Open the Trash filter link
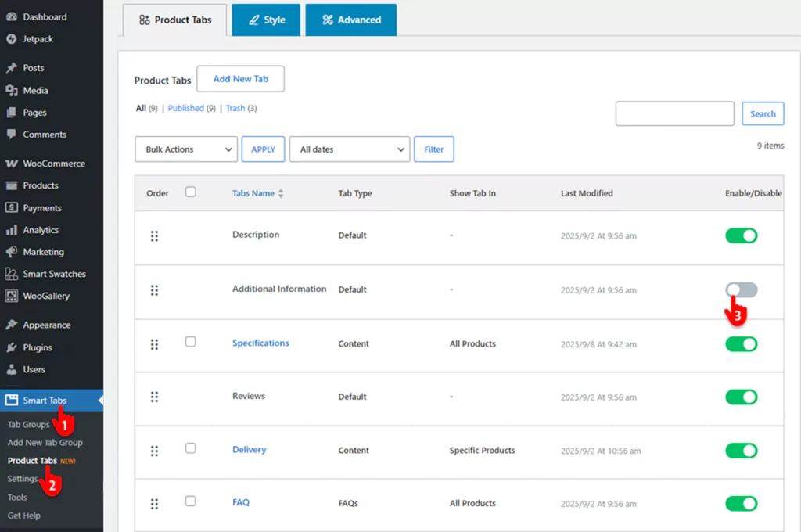This screenshot has height=532, width=801. coord(235,108)
